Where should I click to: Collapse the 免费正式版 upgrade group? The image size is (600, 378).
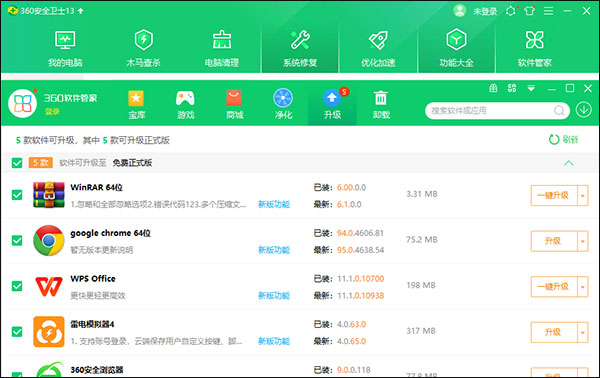[569, 163]
